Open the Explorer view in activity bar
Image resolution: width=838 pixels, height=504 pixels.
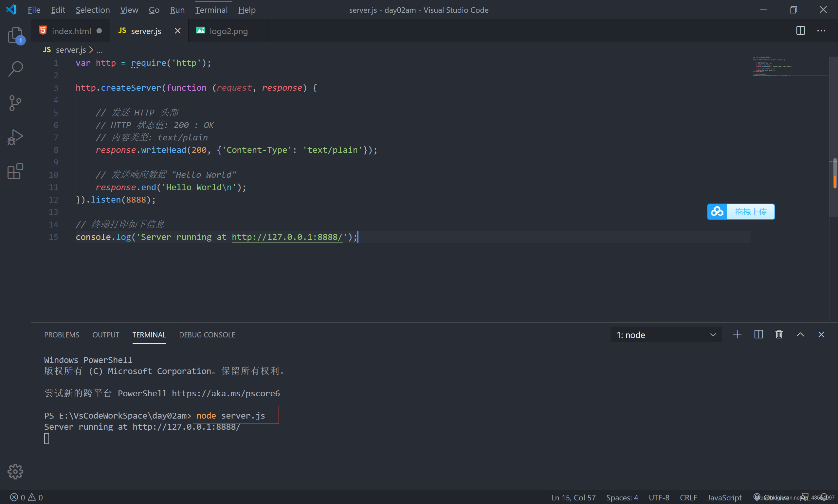click(15, 35)
